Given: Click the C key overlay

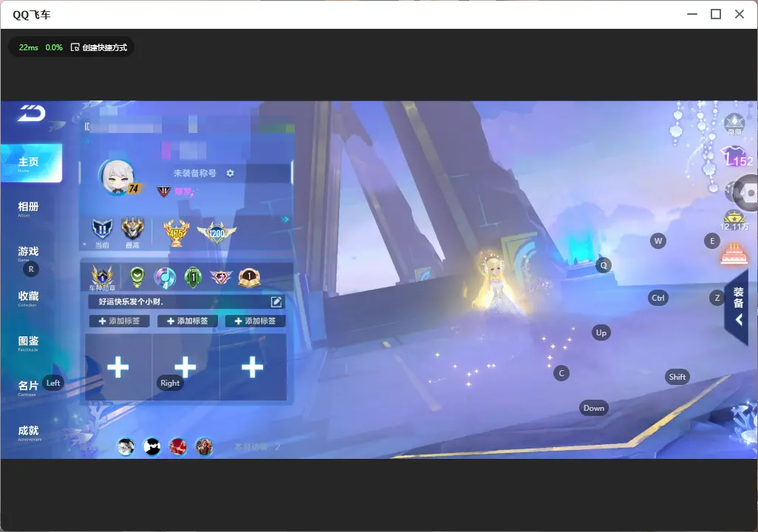Looking at the screenshot, I should (561, 373).
